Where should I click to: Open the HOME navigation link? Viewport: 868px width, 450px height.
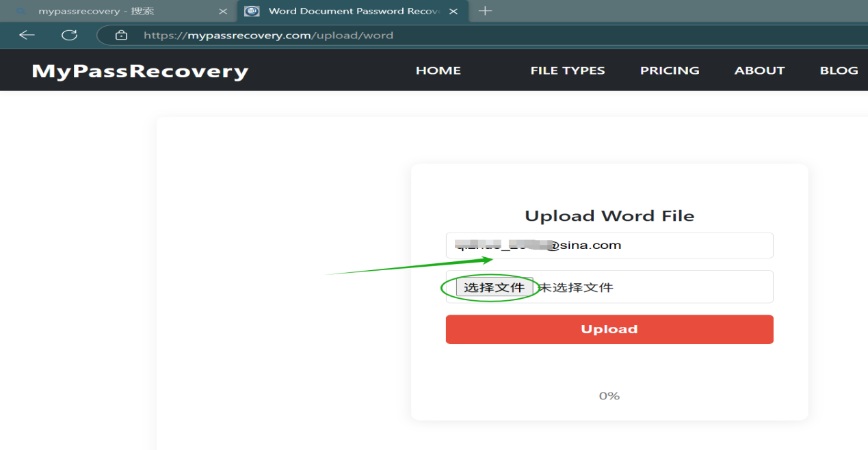438,70
